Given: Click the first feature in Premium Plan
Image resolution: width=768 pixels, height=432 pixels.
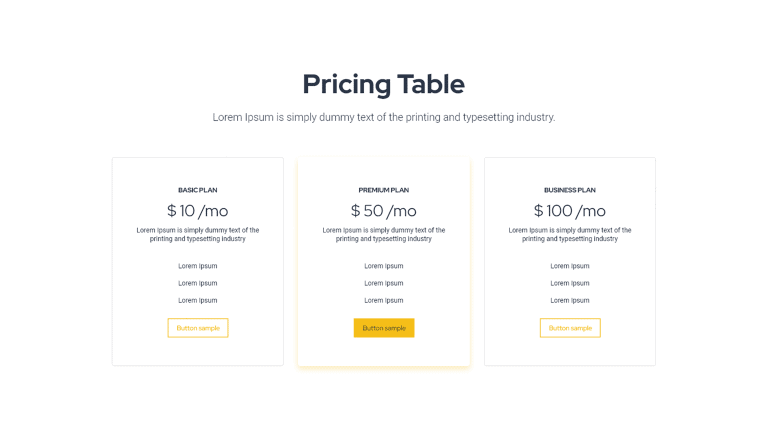Looking at the screenshot, I should tap(384, 266).
